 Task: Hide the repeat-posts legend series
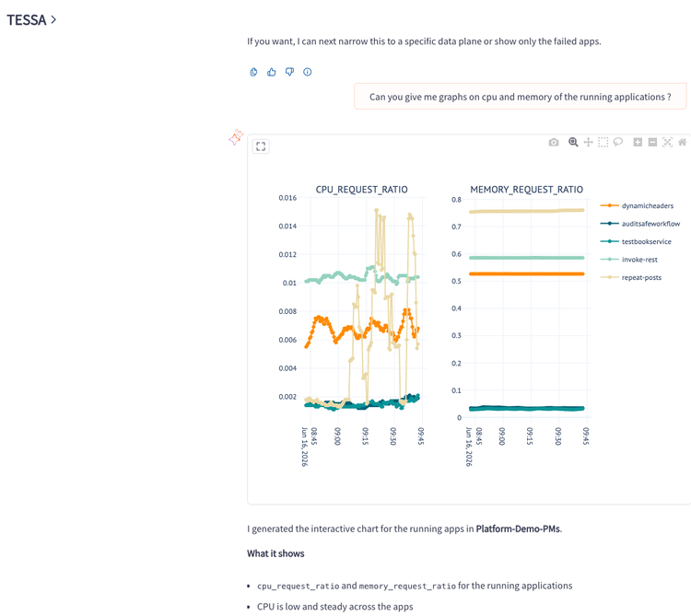pyautogui.click(x=631, y=277)
